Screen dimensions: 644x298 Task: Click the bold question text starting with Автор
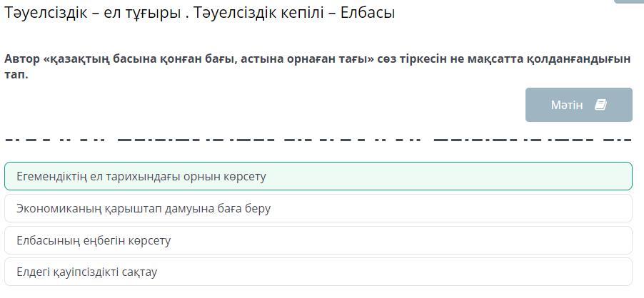tap(317, 67)
